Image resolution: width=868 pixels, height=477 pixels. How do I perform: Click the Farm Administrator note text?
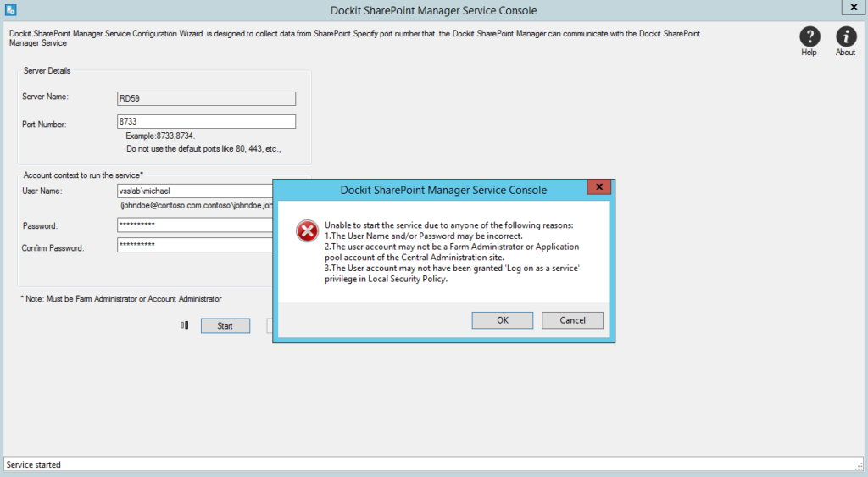120,299
